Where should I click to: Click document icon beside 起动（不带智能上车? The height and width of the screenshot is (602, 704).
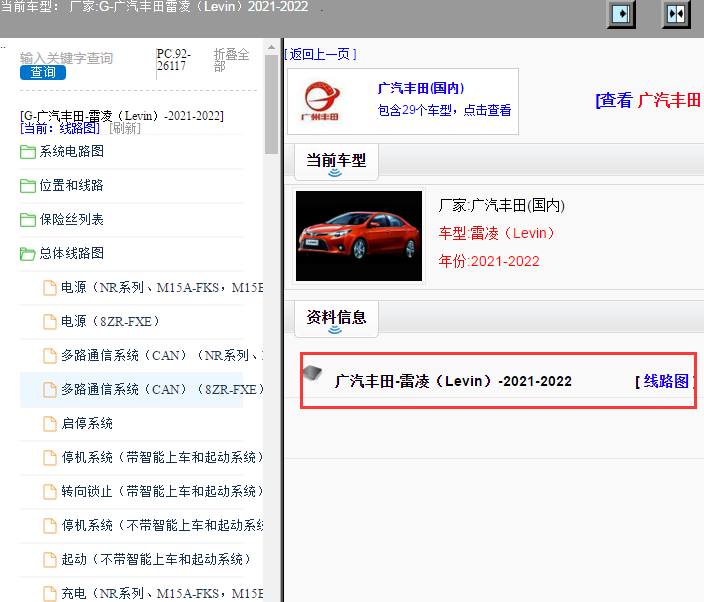coord(49,560)
